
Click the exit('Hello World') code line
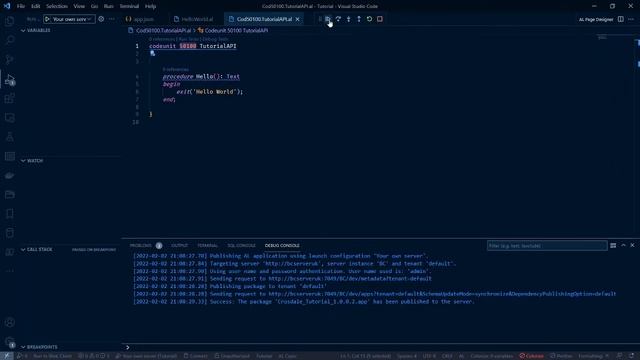click(x=210, y=92)
